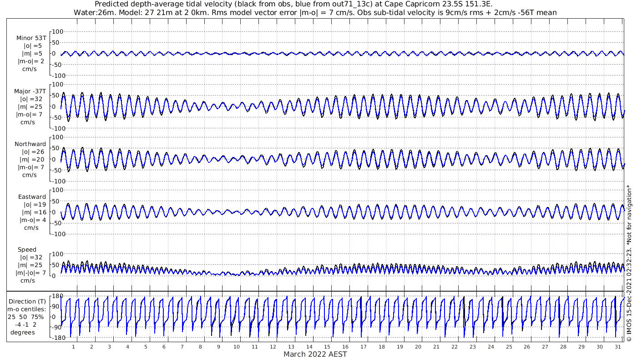The width and height of the screenshot is (637, 364).
Task: Click day tick label "10" on time axis
Action: tap(236, 347)
